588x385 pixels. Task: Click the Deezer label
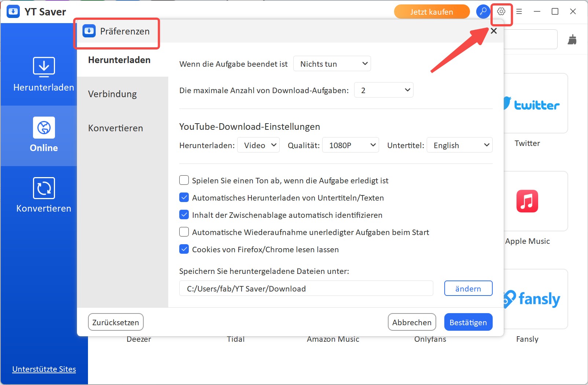pos(139,339)
